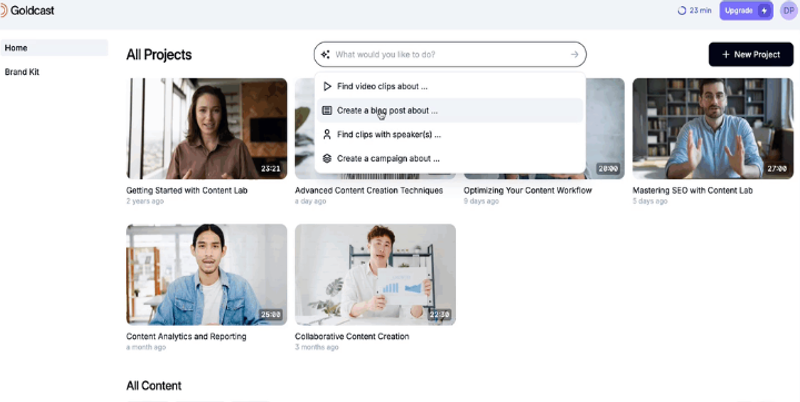Create a project with New Project button
The width and height of the screenshot is (800, 402).
coord(750,54)
